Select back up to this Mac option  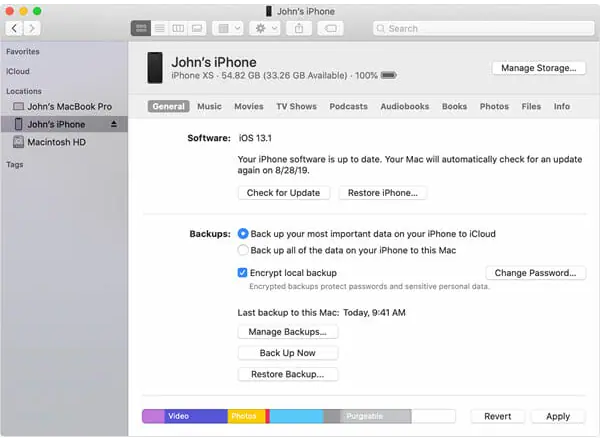coord(243,250)
